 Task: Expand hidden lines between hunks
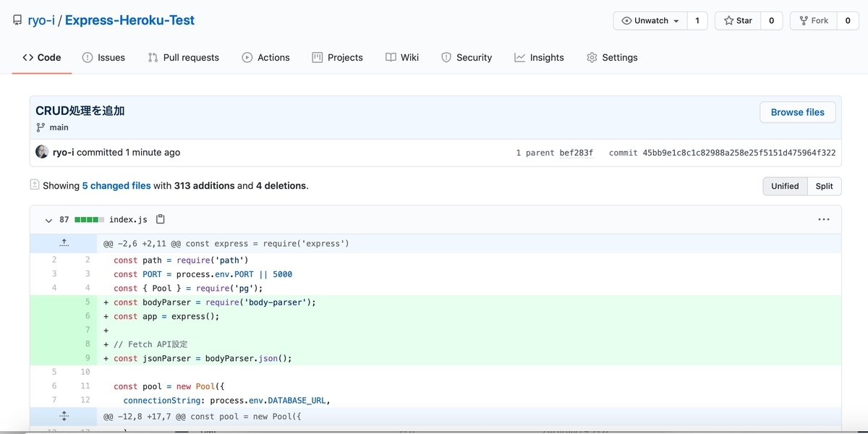[x=64, y=416]
